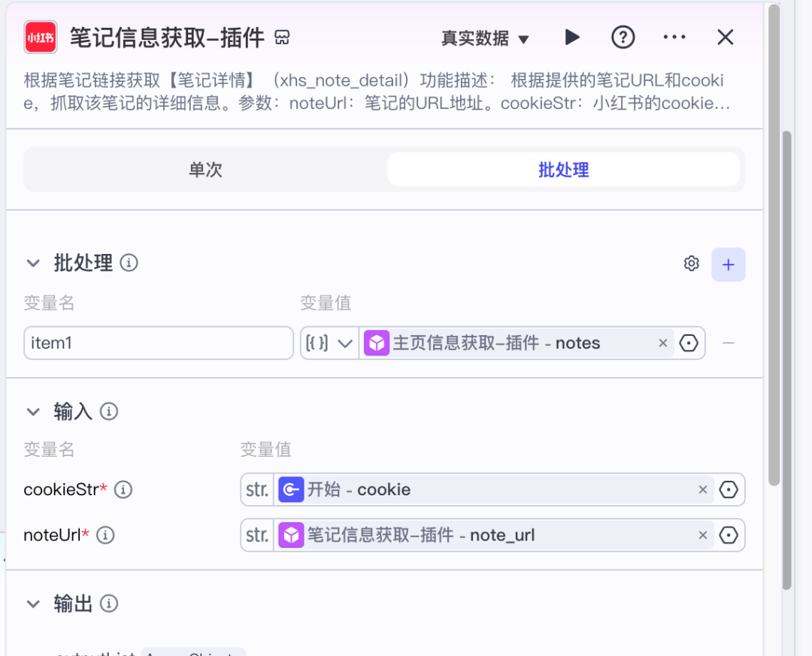
Task: Click the str. type label for cookieStr
Action: coord(257,489)
